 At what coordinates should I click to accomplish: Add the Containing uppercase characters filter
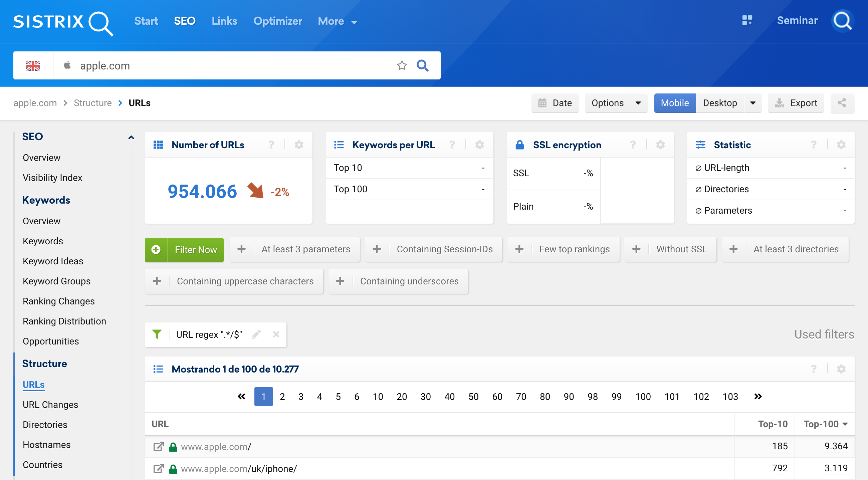(x=234, y=281)
